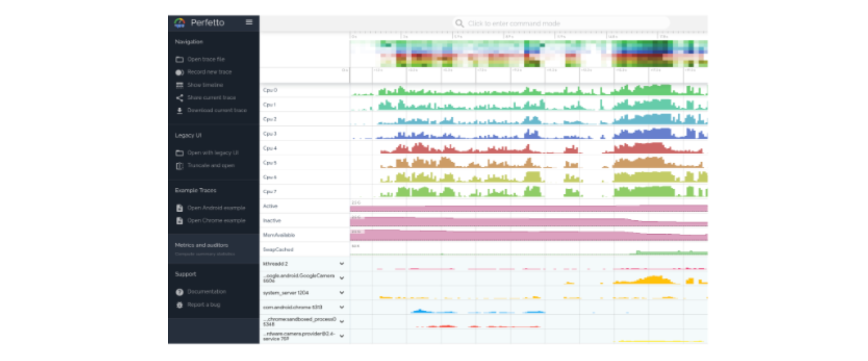Select the Cpu 3 track label
This screenshot has width=868, height=361.
pos(270,133)
